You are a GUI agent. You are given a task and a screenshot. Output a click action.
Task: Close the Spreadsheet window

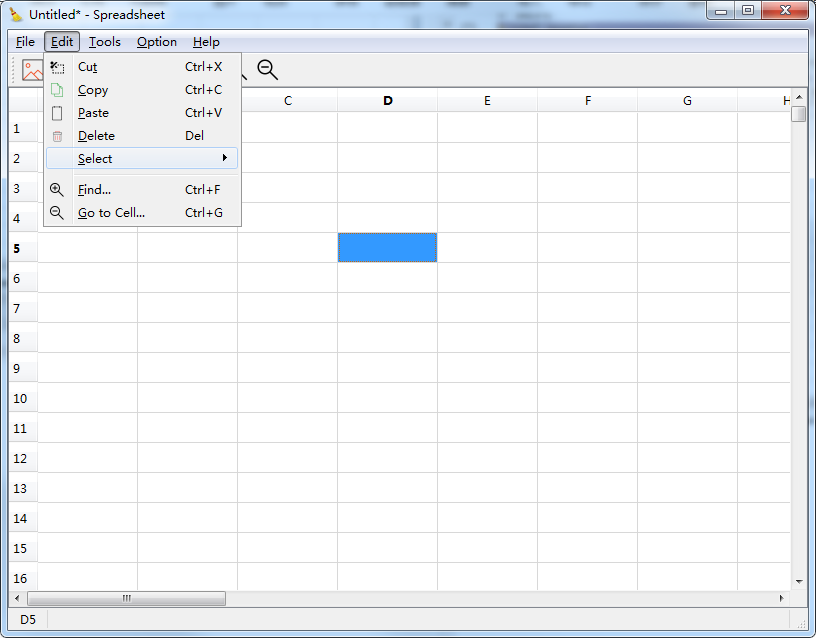(785, 10)
